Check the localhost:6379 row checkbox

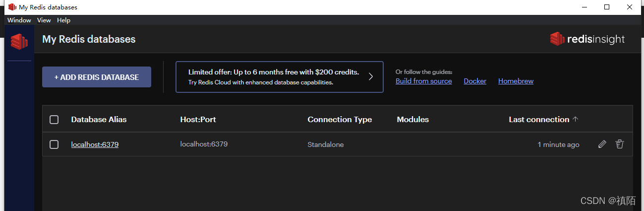pos(54,144)
